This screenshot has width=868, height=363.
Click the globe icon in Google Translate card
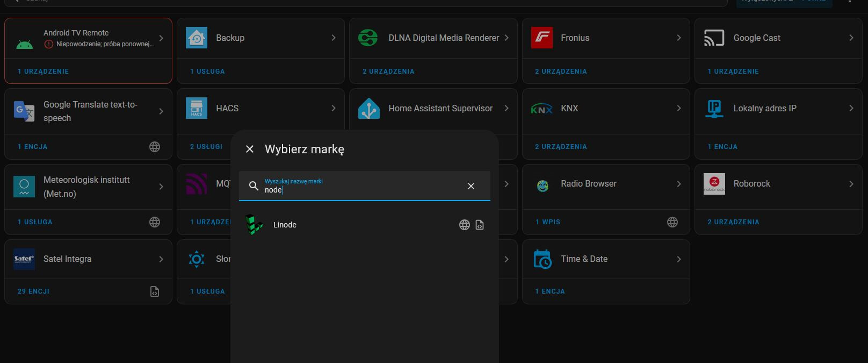(155, 147)
